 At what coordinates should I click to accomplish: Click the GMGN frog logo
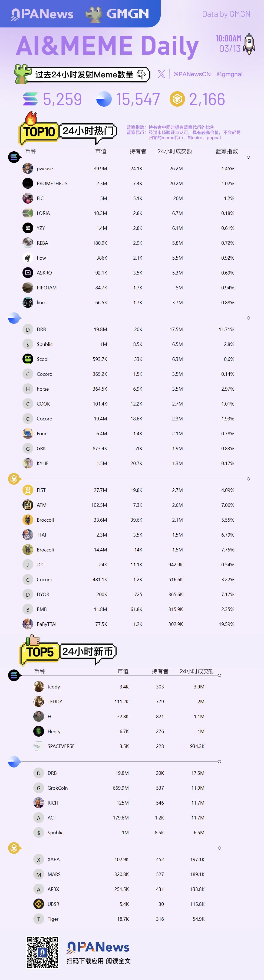[94, 14]
